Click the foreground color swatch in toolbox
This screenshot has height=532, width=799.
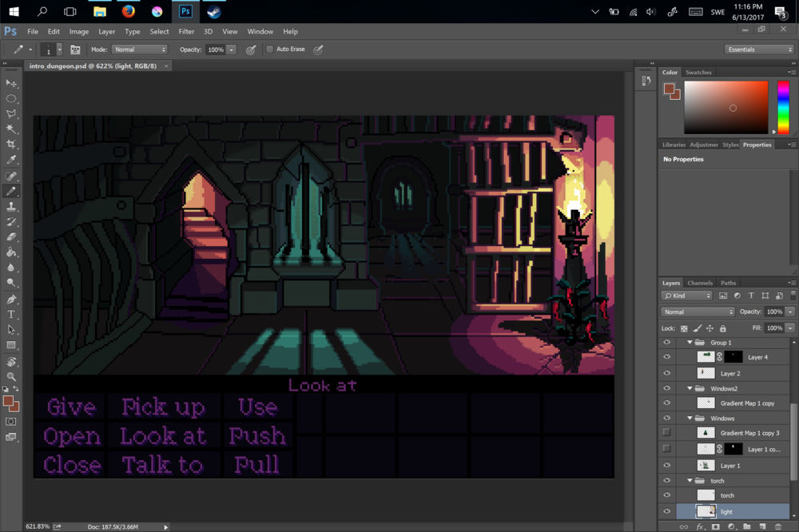click(8, 400)
